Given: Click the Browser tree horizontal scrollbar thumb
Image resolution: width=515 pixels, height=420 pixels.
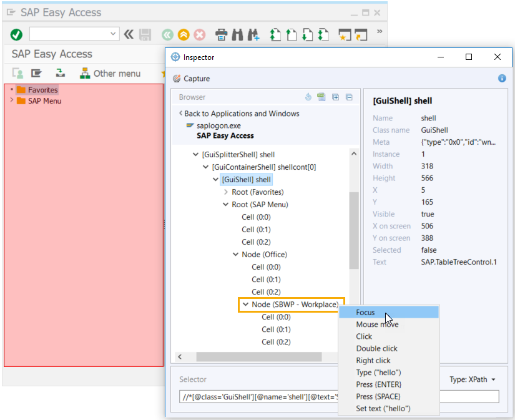Looking at the screenshot, I should pos(259,356).
